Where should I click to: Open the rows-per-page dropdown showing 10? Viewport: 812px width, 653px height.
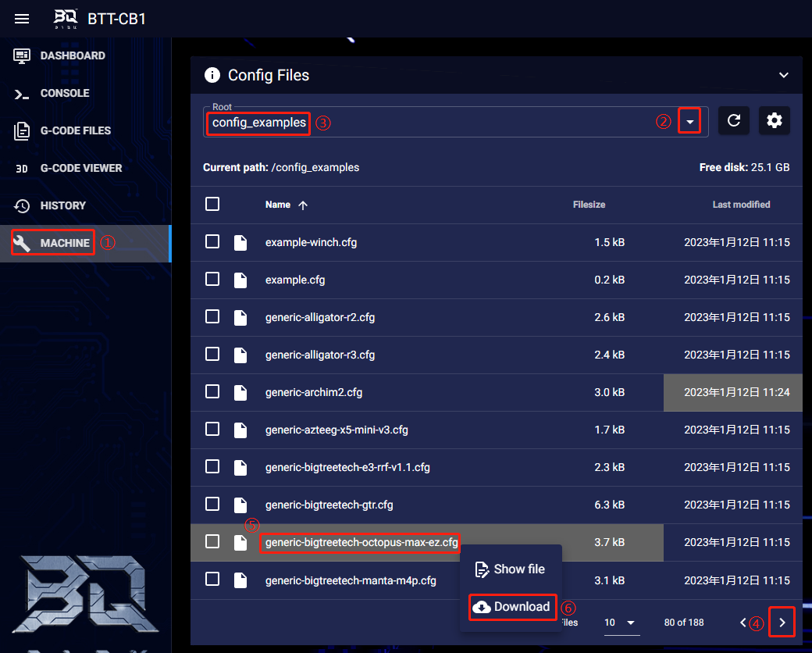tap(620, 623)
